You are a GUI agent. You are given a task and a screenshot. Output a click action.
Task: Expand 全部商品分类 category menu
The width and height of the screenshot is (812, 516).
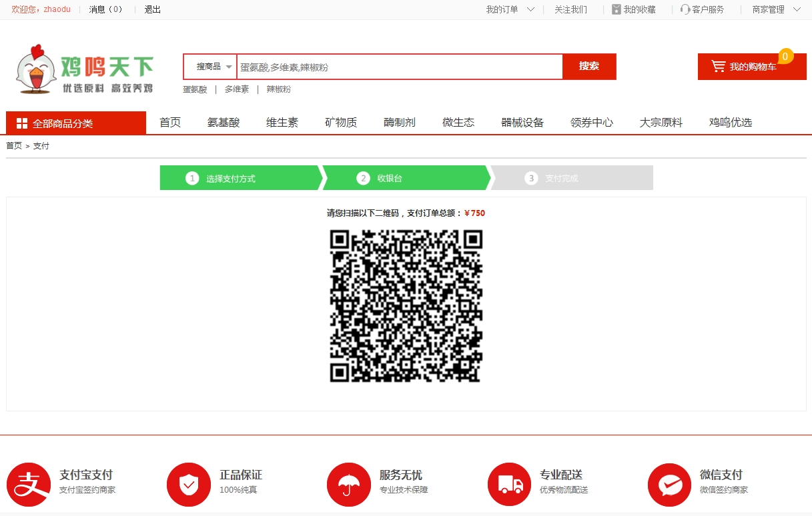(76, 123)
